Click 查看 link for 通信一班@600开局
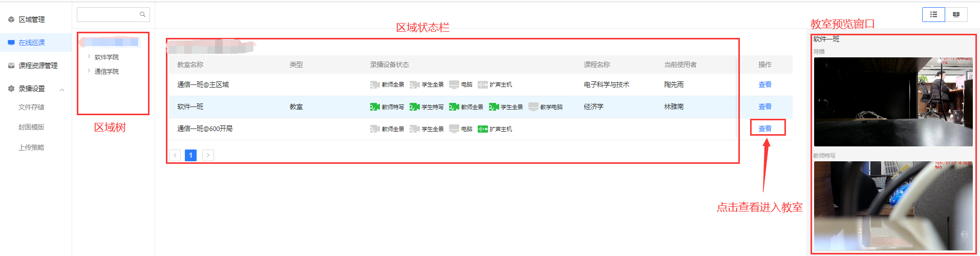 point(765,129)
